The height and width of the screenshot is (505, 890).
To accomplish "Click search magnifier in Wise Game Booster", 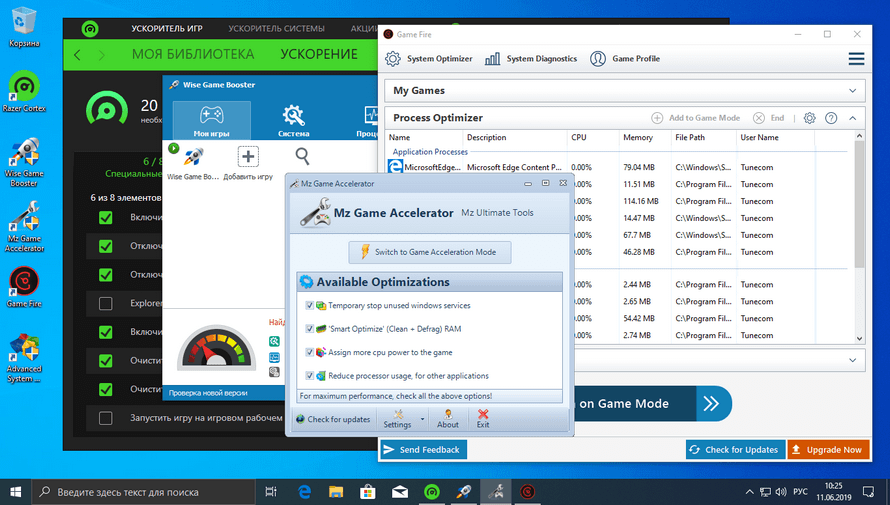I will point(303,156).
